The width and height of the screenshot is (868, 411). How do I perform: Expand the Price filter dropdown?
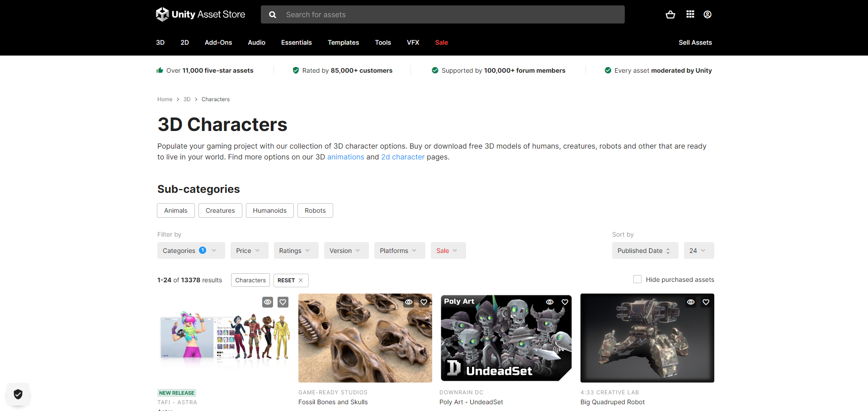click(250, 251)
